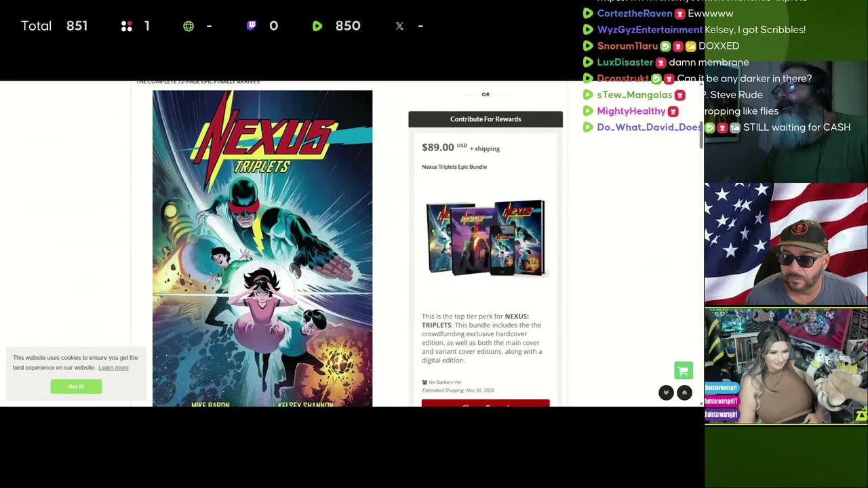868x488 pixels.
Task: Click the Rumble viewer count 850
Action: tap(348, 26)
